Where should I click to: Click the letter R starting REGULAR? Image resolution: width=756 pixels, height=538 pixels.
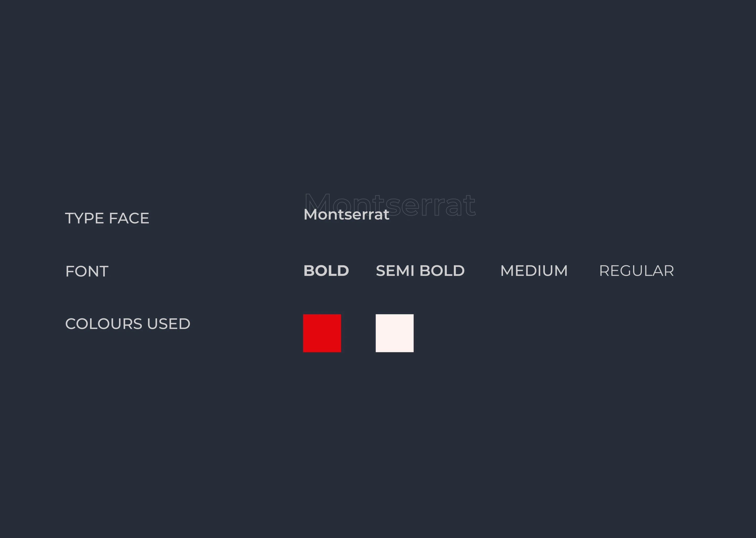pos(604,271)
